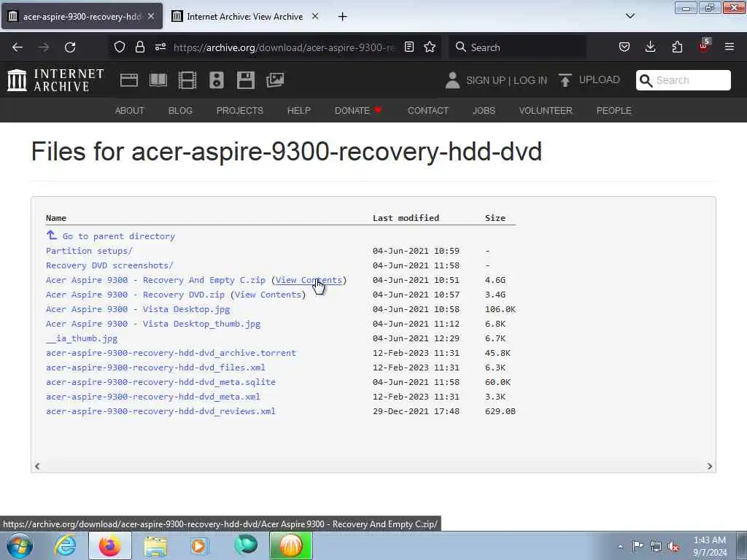747x560 pixels.
Task: Open the recovery-hdd-dvd_reviews.xml link
Action: pos(160,411)
